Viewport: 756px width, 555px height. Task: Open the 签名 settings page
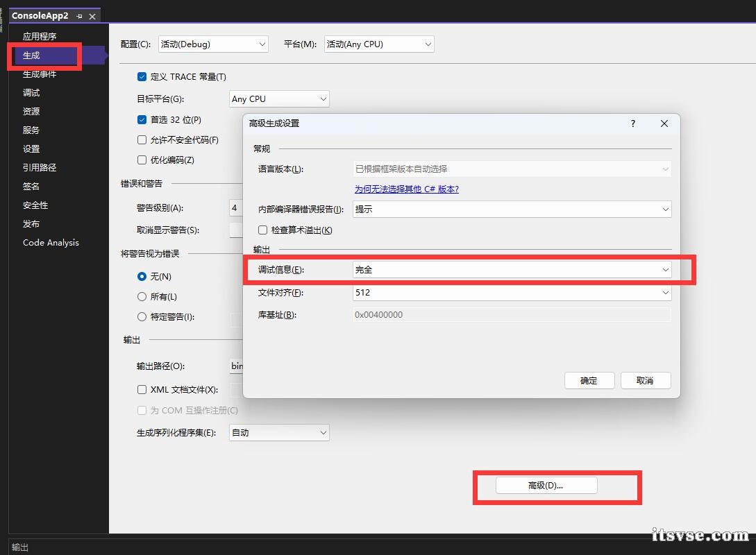[x=31, y=187]
